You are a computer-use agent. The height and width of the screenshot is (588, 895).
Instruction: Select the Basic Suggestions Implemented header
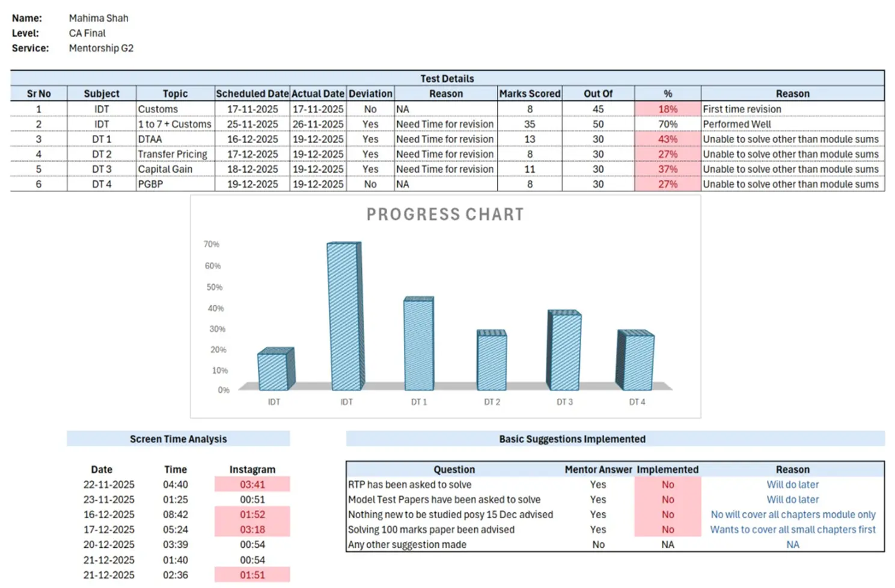[x=572, y=439]
